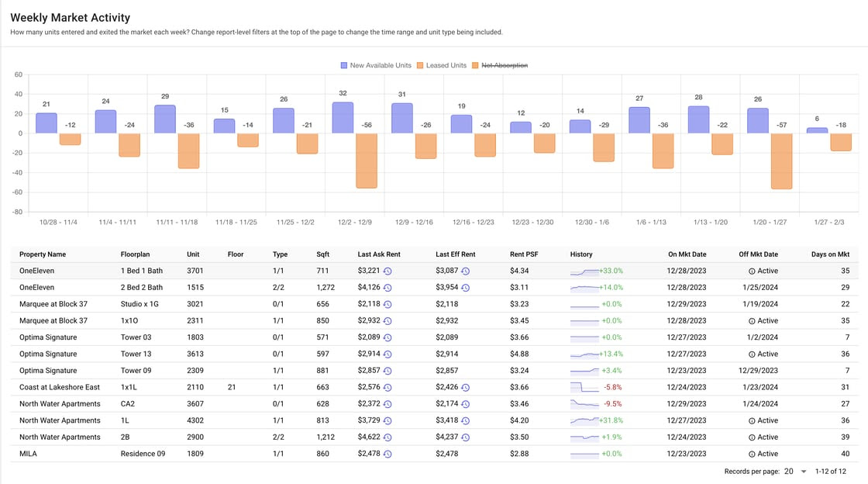Click rent PSF value $4.88
Screen dimensions: 868x484
pyautogui.click(x=519, y=354)
